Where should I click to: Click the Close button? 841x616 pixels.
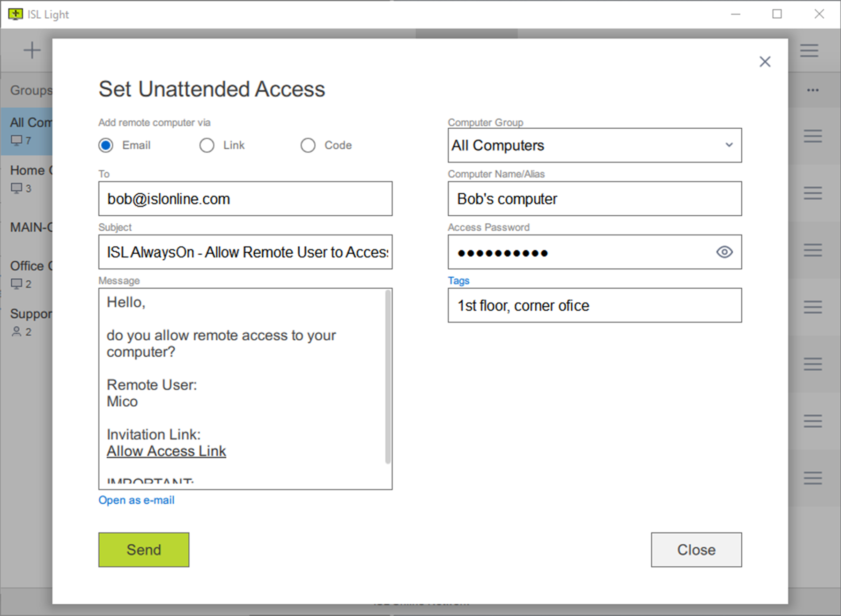696,550
